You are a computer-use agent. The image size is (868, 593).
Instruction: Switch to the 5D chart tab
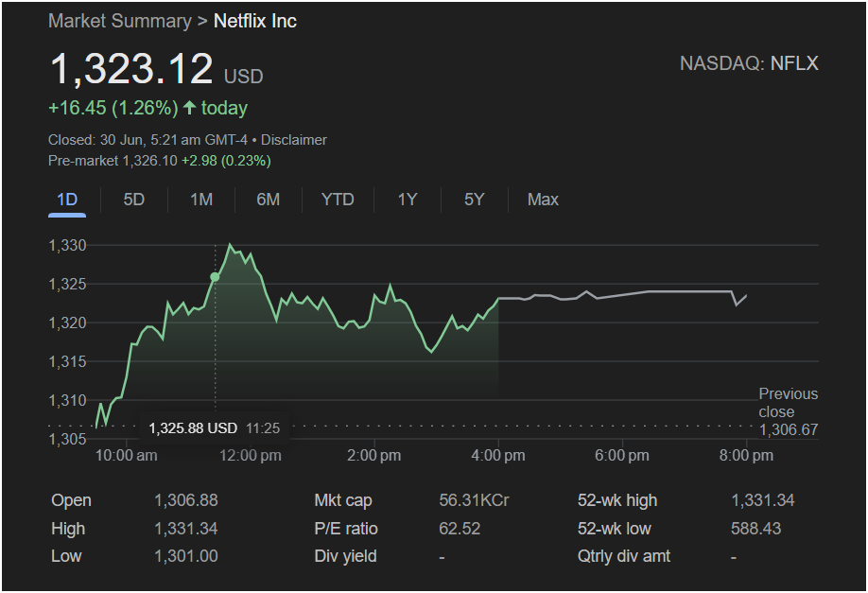click(x=134, y=200)
